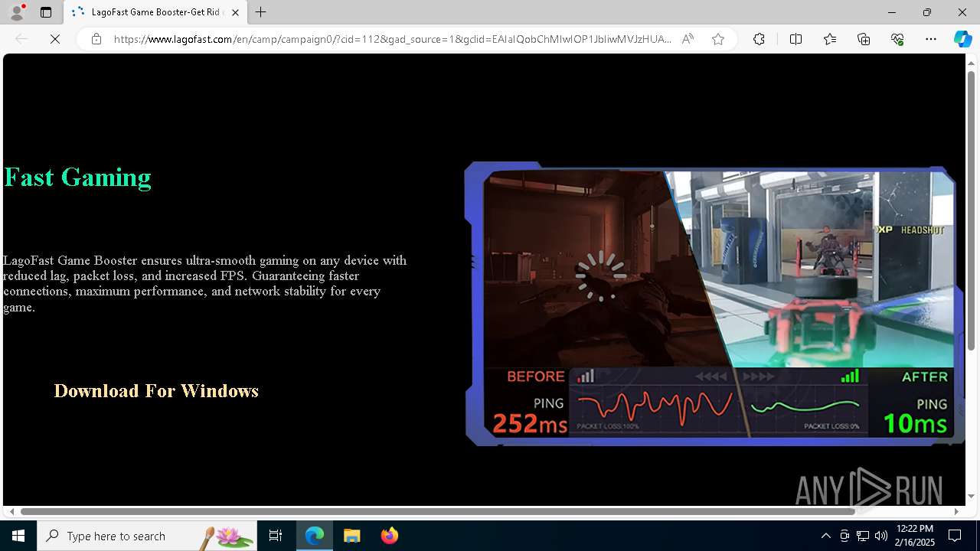Stop loading the page

(55, 39)
